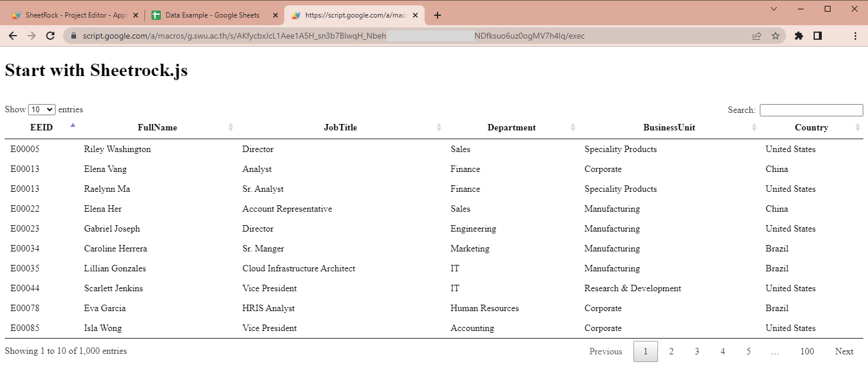Open the tab search chevron in title bar
This screenshot has width=868, height=369.
[x=774, y=9]
